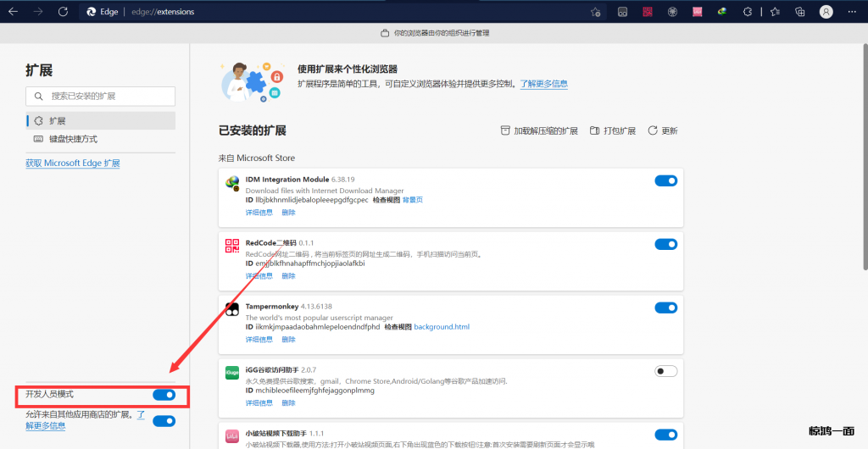Open the Favorites list icon

775,12
